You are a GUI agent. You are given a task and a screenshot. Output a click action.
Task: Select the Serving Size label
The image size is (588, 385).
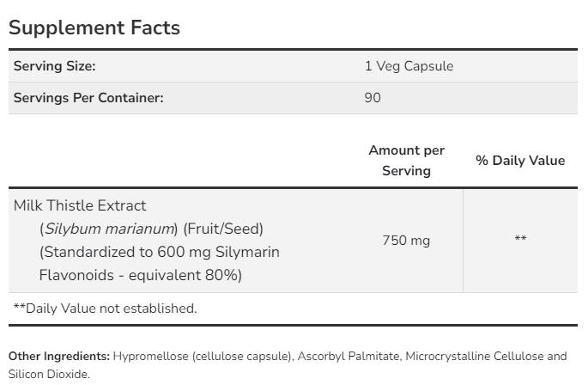(54, 66)
